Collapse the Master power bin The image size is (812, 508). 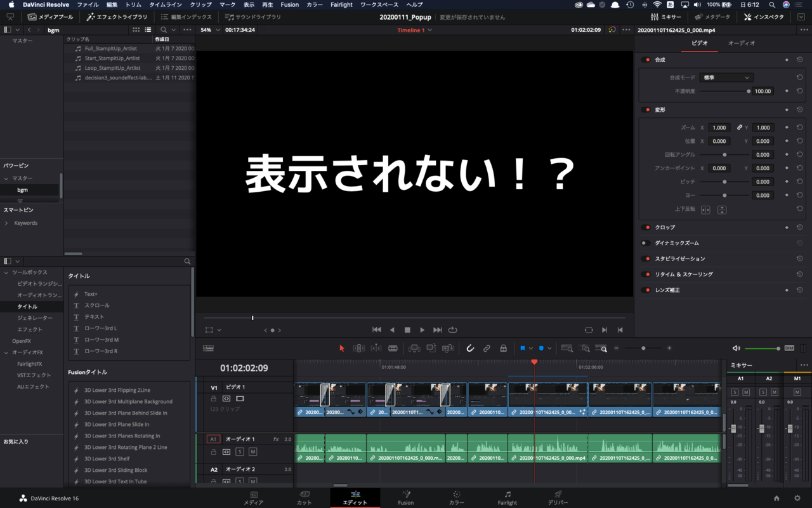[6, 178]
